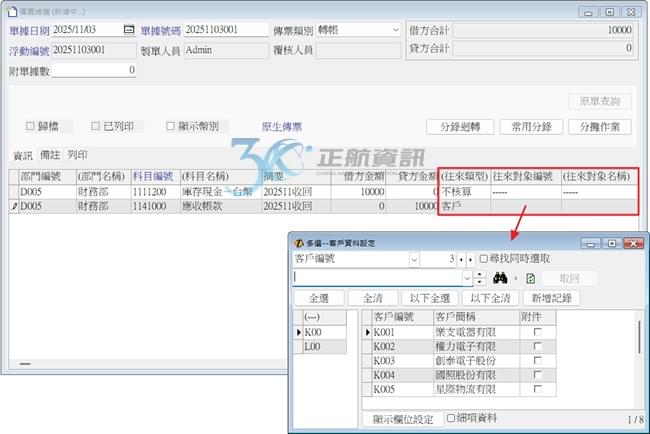Click the 顯示欄位設定 button
The height and width of the screenshot is (434, 650).
(403, 419)
